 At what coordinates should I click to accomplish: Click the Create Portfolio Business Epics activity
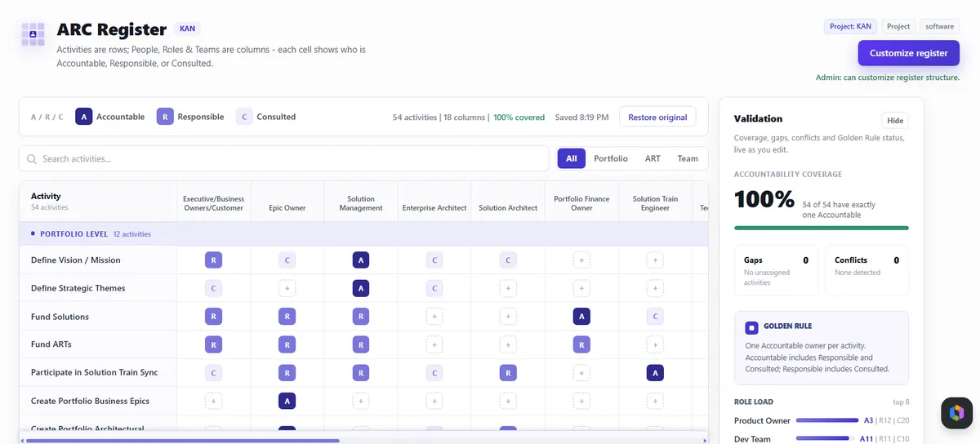tap(90, 401)
